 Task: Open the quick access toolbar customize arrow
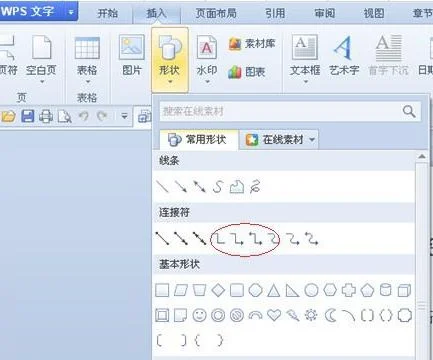click(x=124, y=116)
